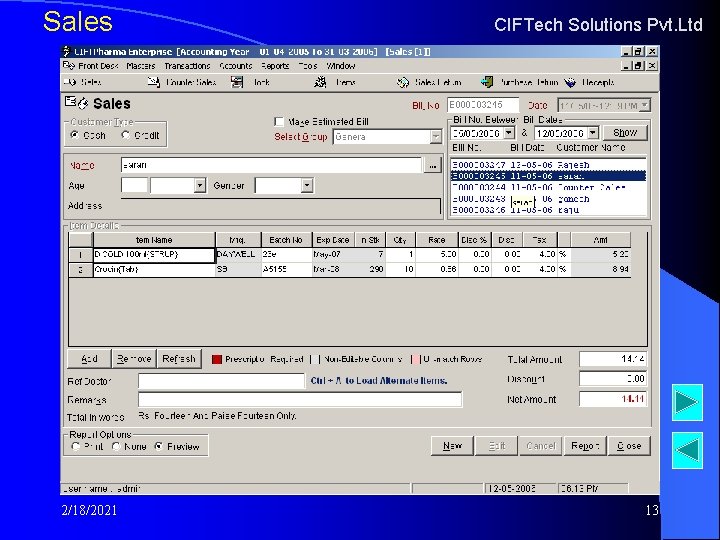Click the Front Desk menu icon
720x540 pixels.
click(68, 66)
